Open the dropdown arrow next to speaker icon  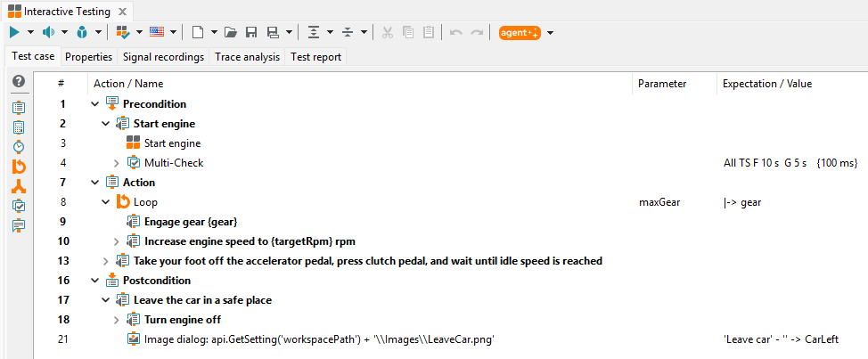pos(65,33)
